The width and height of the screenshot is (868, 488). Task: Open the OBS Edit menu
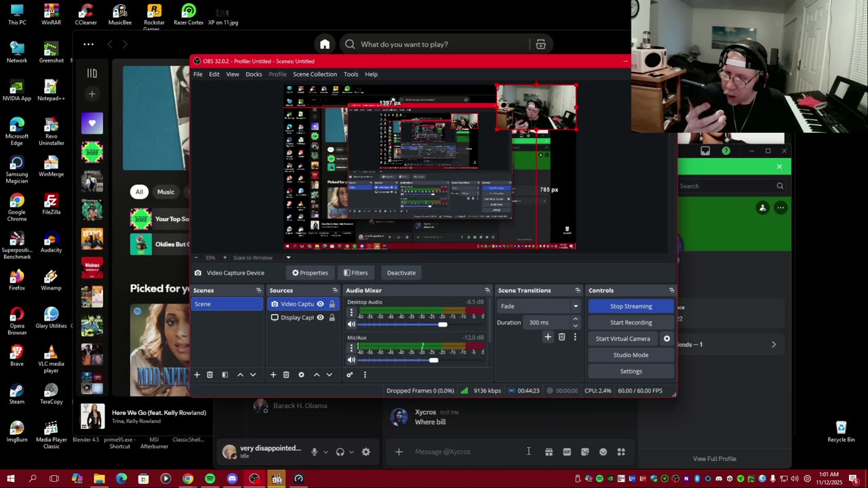tap(214, 75)
